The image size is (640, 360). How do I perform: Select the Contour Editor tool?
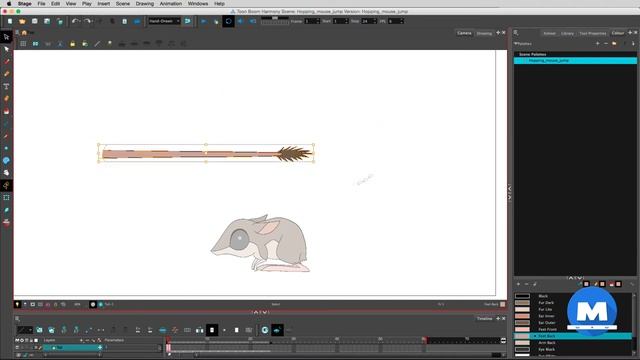[6, 49]
